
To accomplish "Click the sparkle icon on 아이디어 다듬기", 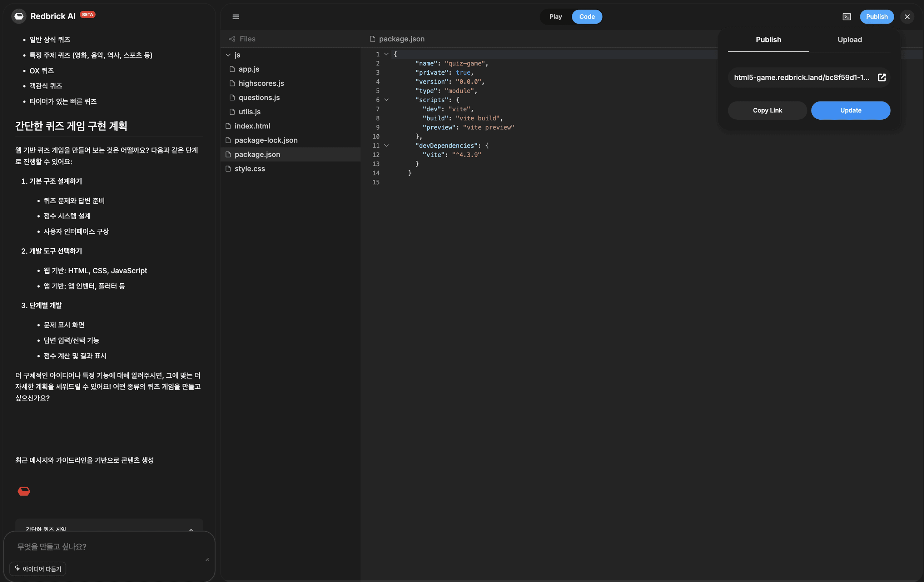I will [17, 568].
